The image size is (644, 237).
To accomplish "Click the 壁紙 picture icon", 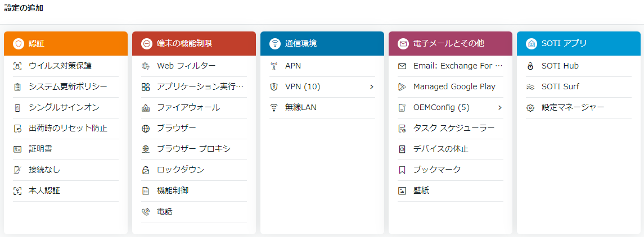I will 402,190.
